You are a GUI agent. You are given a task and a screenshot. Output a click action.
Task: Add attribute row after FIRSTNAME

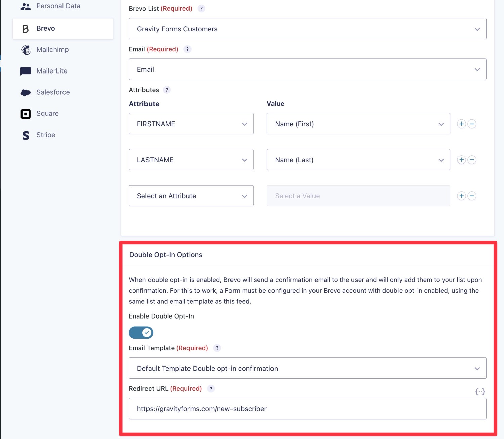click(x=461, y=124)
